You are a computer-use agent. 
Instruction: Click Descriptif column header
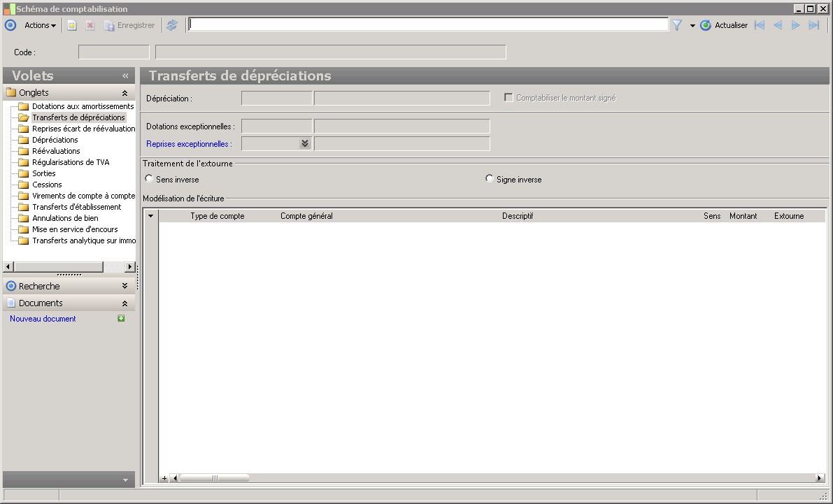click(x=518, y=216)
